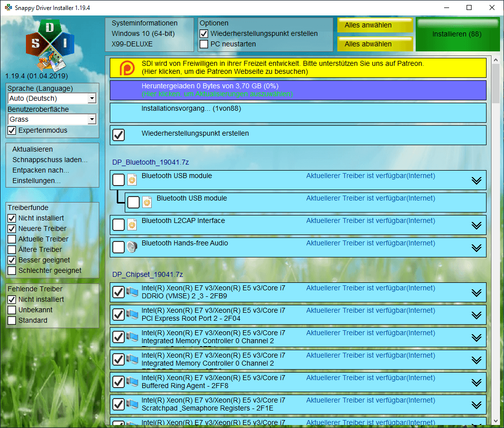Viewport: 504px width, 428px height.
Task: Click the Patreon logo icon
Action: tap(127, 68)
